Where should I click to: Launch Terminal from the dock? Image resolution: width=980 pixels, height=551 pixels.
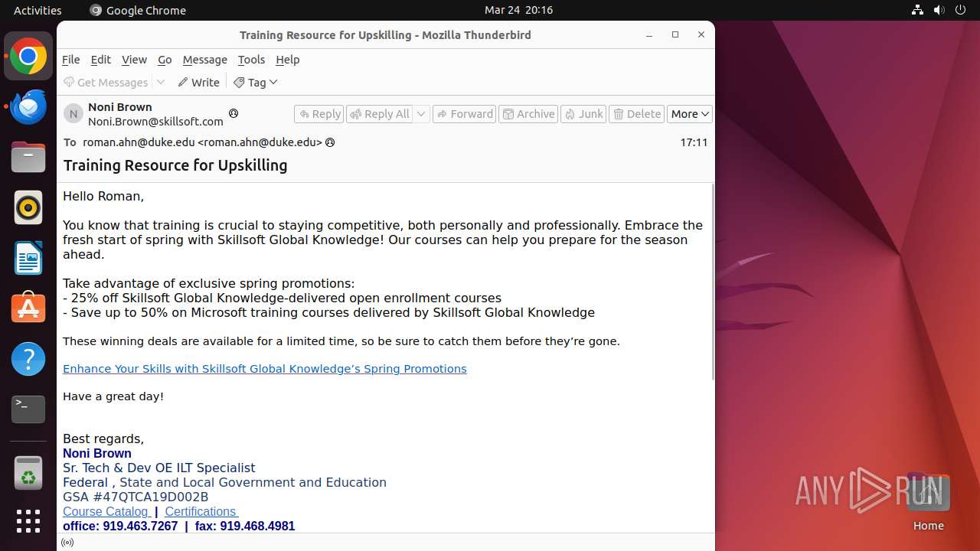pos(28,409)
